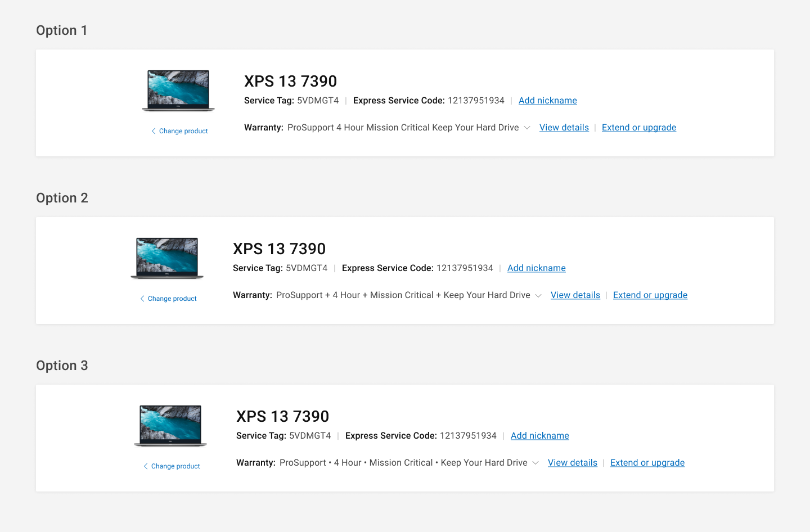Image resolution: width=810 pixels, height=532 pixels.
Task: Click Add nickname in Option 3 card
Action: tap(540, 436)
